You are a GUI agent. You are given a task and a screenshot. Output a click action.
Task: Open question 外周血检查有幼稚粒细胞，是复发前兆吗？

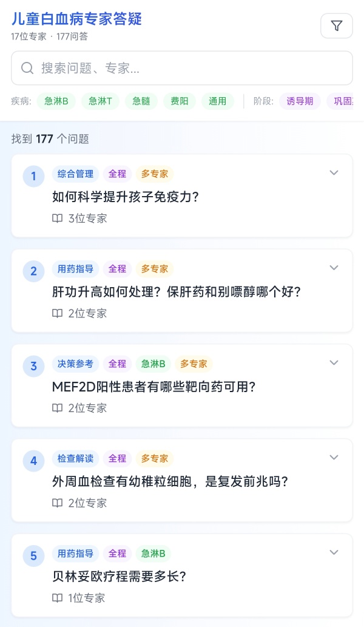pos(170,481)
